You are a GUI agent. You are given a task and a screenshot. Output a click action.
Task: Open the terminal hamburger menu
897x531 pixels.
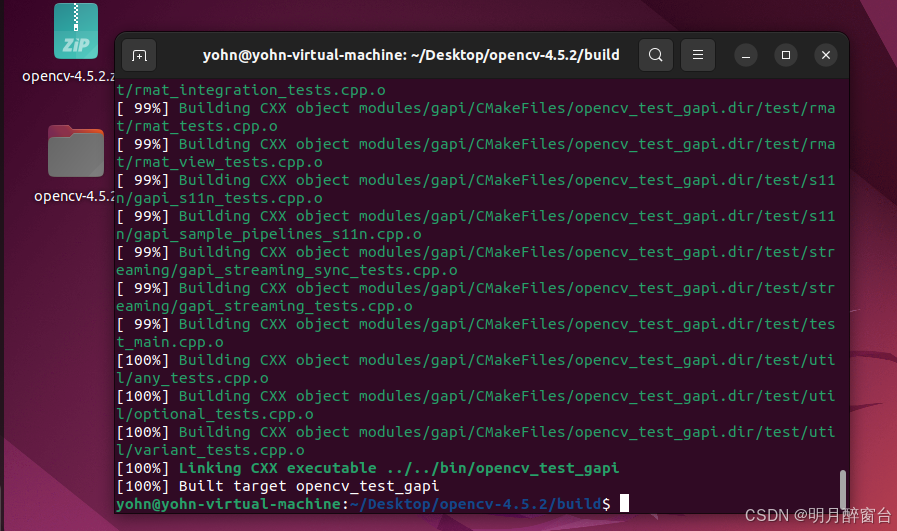tap(698, 55)
